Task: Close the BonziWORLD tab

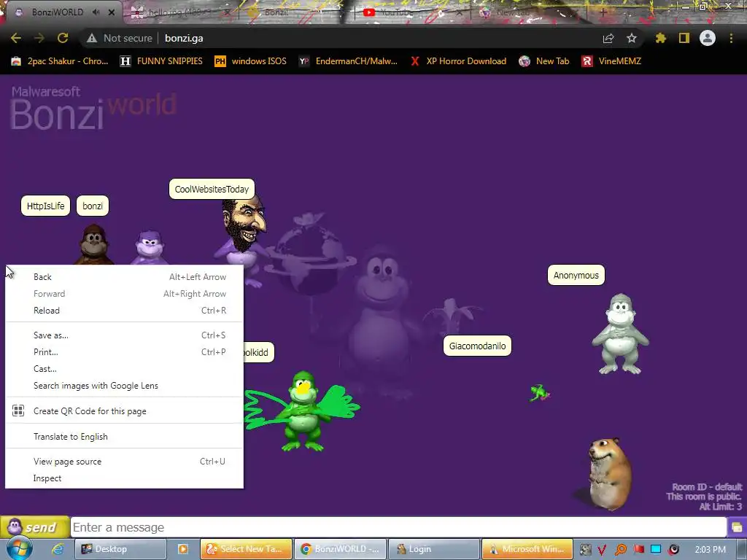Action: pyautogui.click(x=112, y=12)
